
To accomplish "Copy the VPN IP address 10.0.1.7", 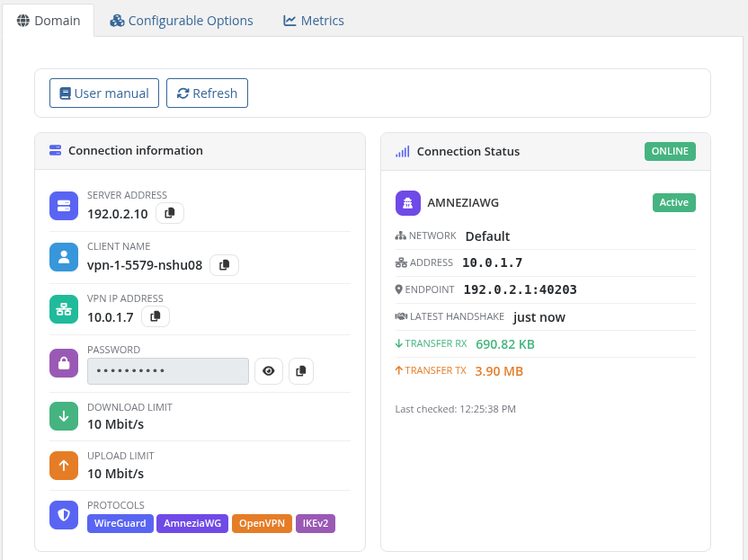I will click(x=156, y=316).
